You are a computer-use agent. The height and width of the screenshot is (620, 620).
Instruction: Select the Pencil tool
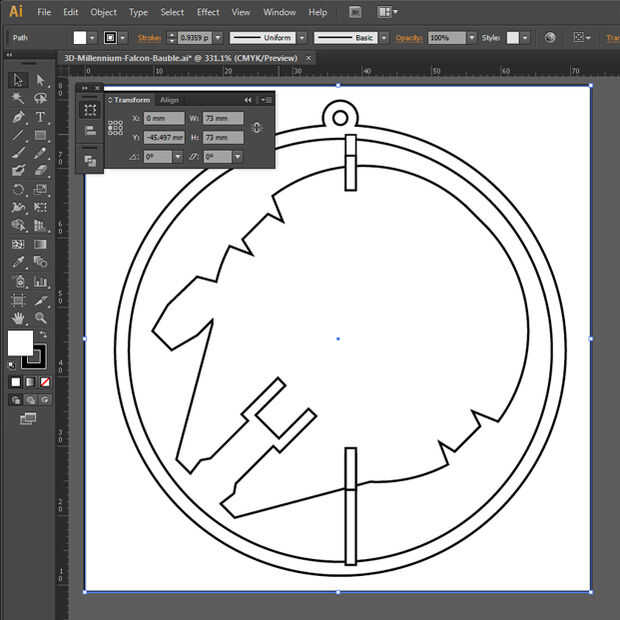[x=40, y=153]
